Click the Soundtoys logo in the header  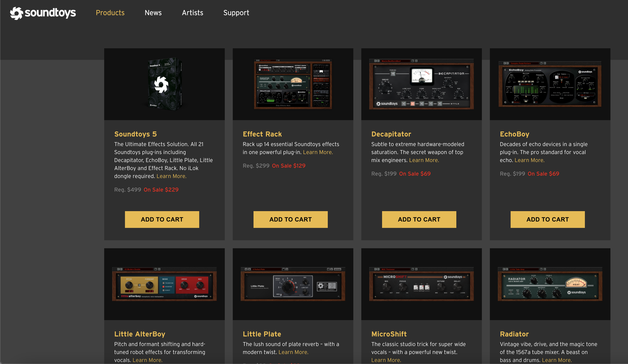click(43, 13)
